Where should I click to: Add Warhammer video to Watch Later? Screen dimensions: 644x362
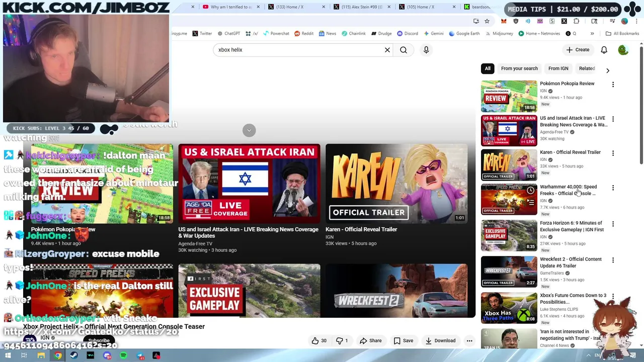tap(530, 191)
